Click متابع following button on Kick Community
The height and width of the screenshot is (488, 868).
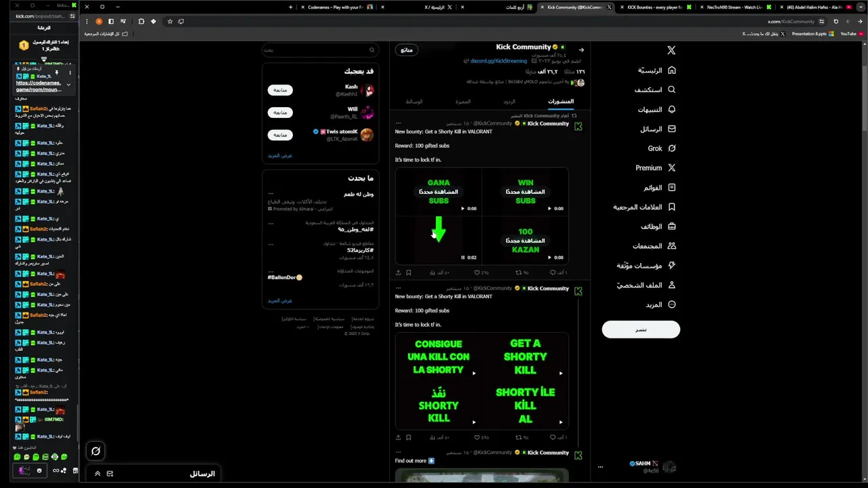(406, 49)
